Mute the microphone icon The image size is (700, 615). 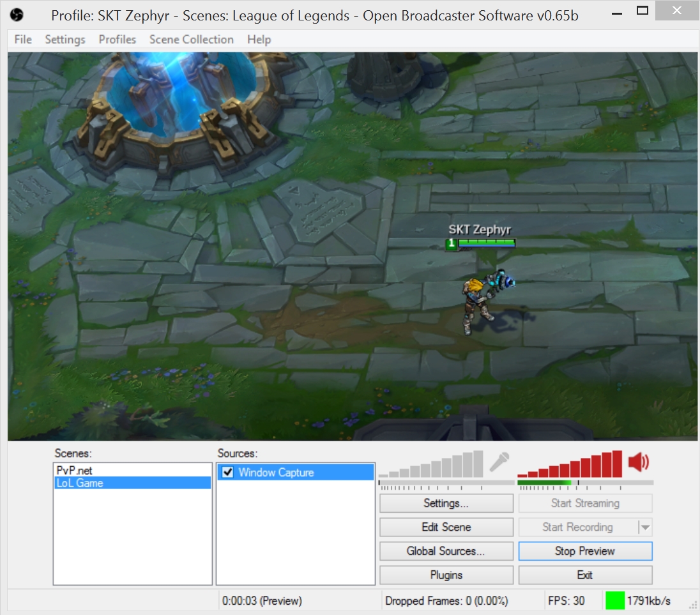(x=499, y=462)
